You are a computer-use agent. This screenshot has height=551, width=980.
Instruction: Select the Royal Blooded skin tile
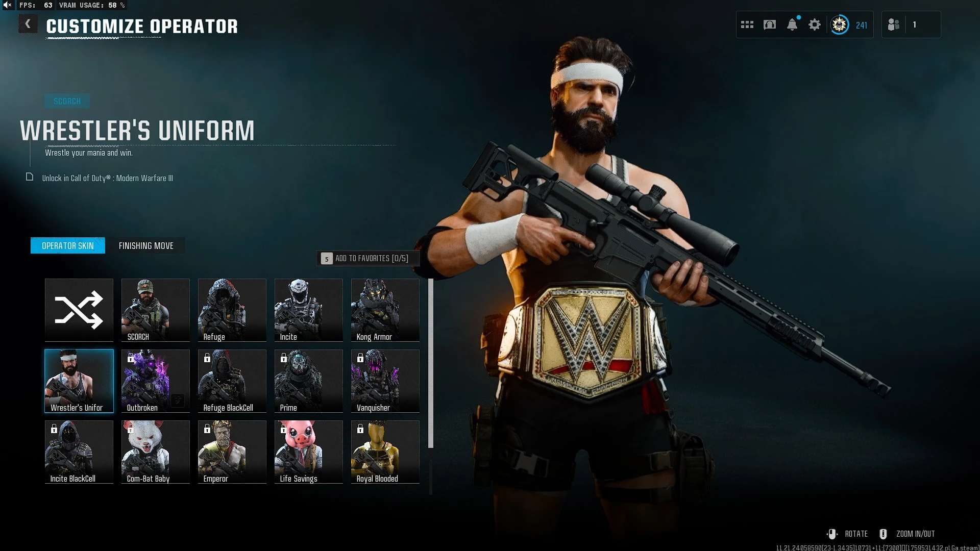pyautogui.click(x=385, y=452)
